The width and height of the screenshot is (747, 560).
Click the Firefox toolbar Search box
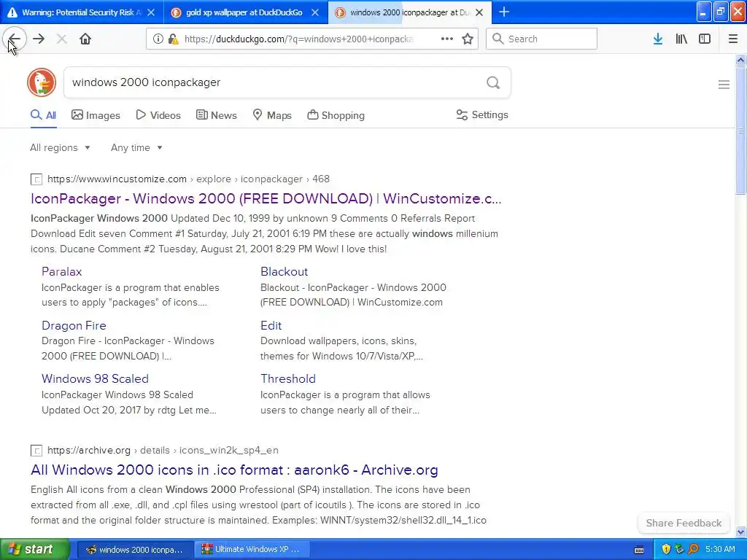click(542, 39)
